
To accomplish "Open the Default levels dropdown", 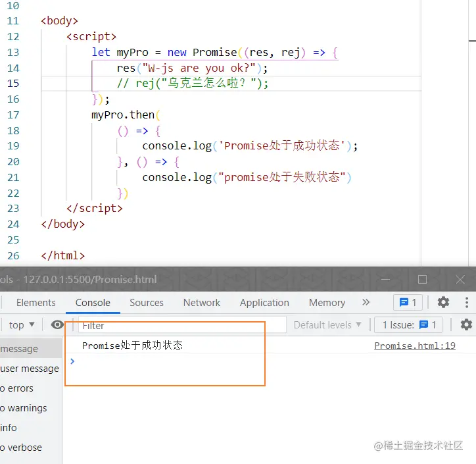I will point(327,325).
